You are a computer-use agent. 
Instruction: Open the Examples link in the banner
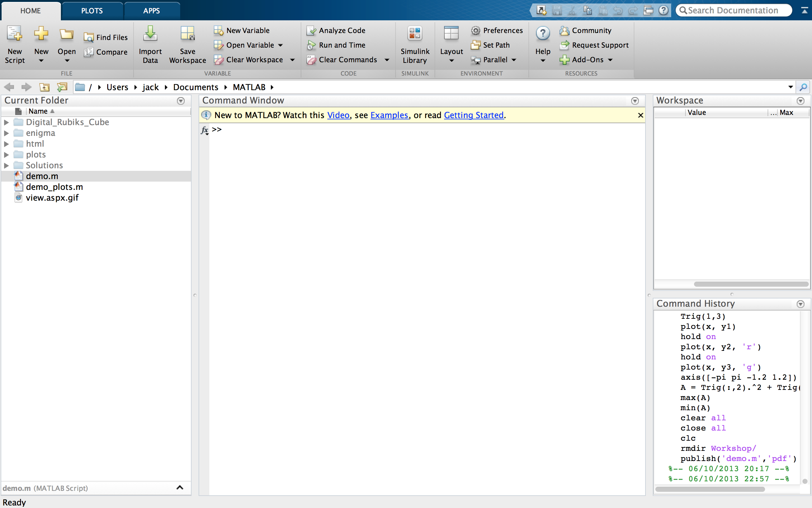[389, 115]
